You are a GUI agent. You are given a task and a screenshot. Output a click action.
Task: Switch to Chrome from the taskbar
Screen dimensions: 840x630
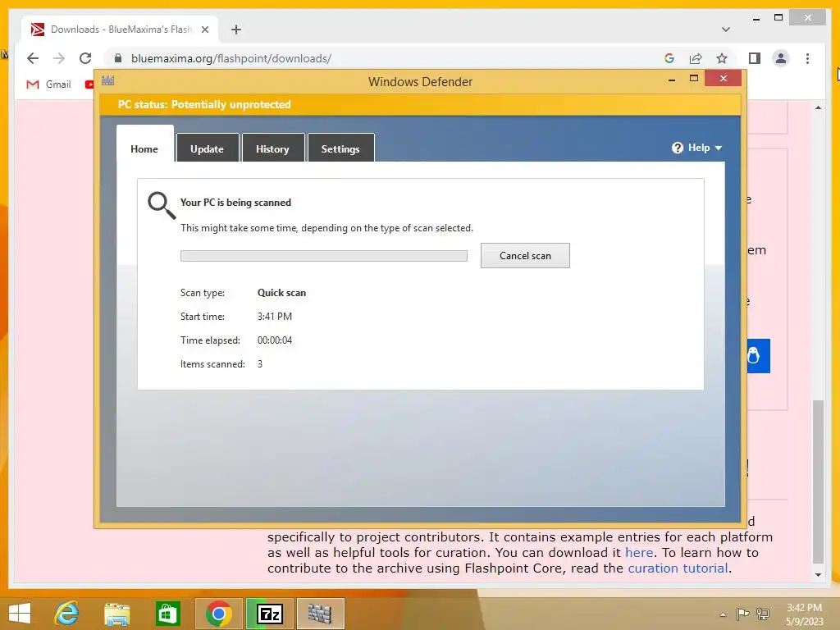218,614
